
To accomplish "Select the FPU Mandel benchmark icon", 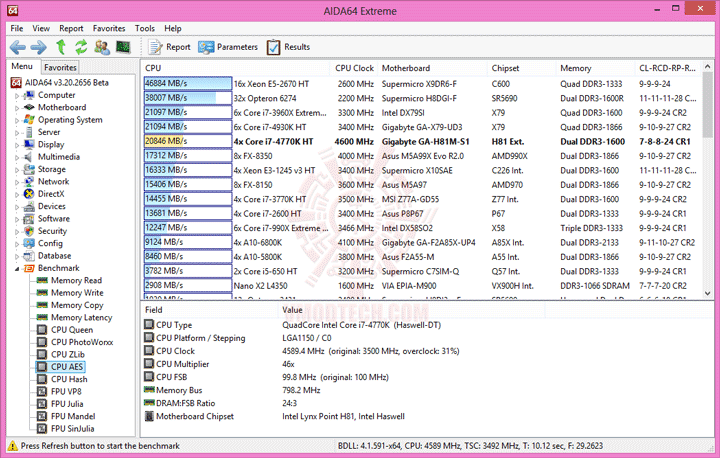I will click(42, 417).
